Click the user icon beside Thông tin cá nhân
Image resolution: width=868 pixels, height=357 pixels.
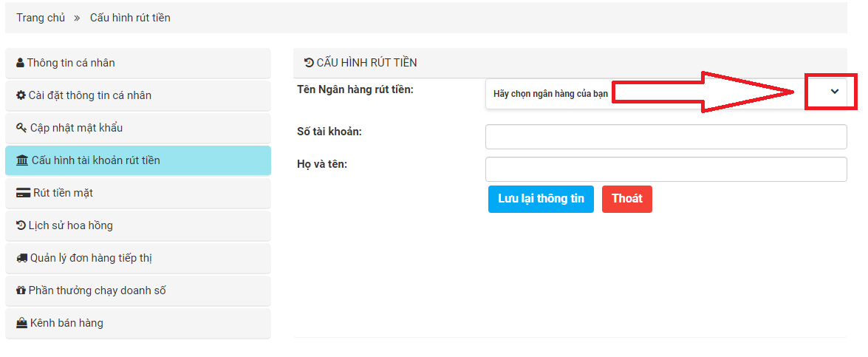(x=21, y=63)
